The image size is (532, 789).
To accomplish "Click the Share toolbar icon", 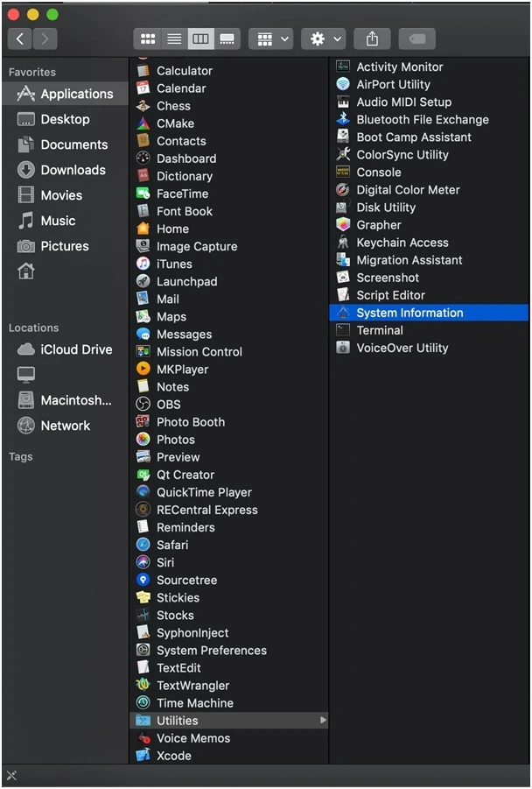I will (x=372, y=39).
